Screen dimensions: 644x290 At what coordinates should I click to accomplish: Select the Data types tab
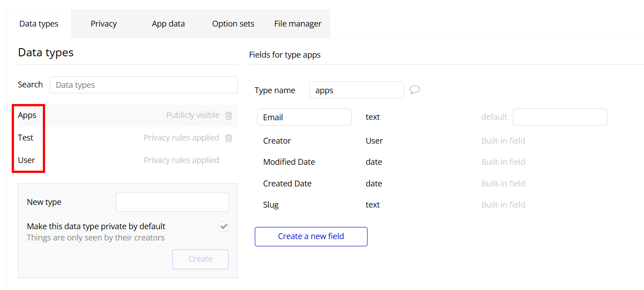[x=39, y=24]
